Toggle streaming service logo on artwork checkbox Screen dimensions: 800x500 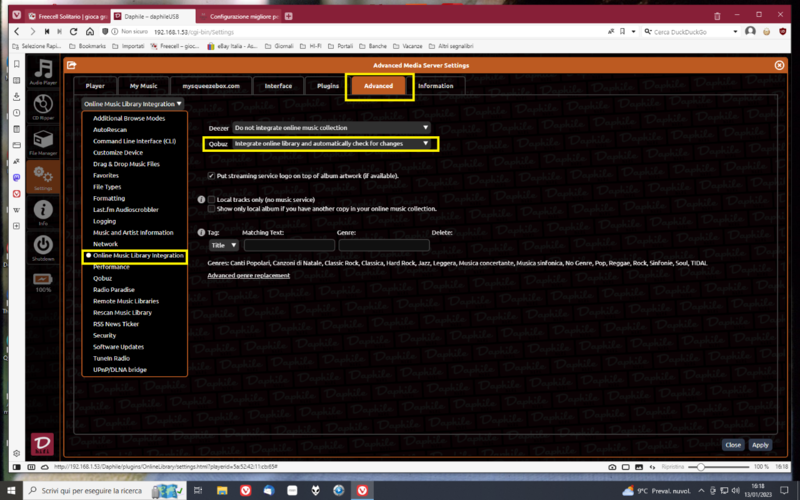210,175
